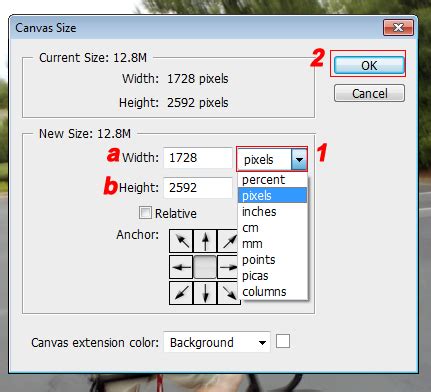Viewport: 431px width, 392px height.
Task: Set anchor to middle-left arrow
Action: (x=181, y=267)
